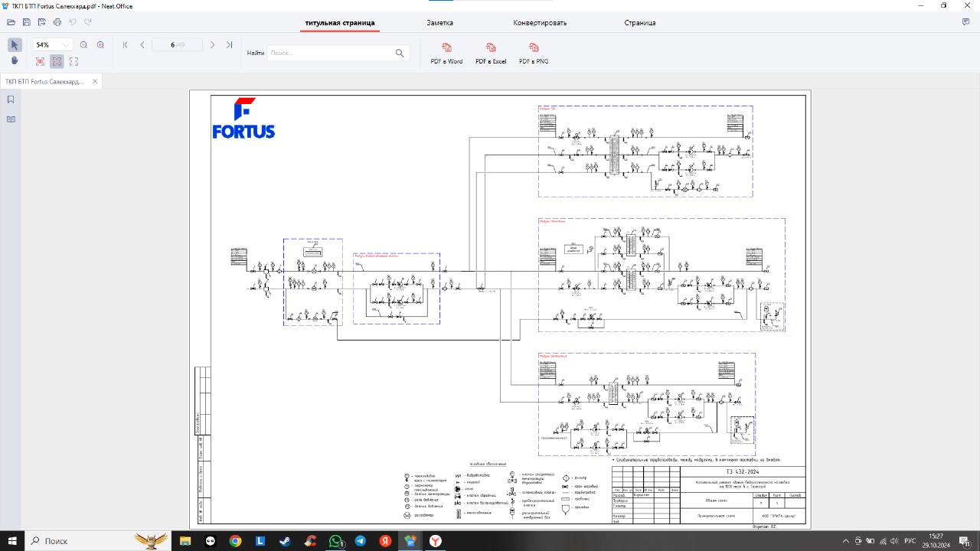980x551 pixels.
Task: Go to the next page
Action: click(212, 45)
